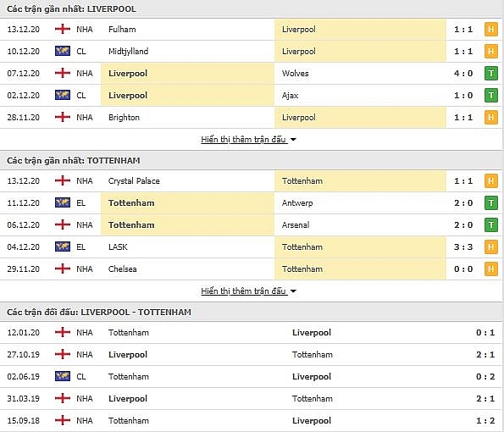The image size is (504, 432).
Task: Click the green T badge on Tottenham–Arsenal row
Action: [490, 225]
